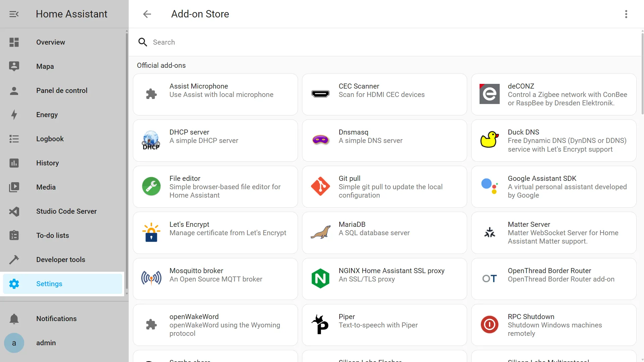Click the Energy lightning bolt icon
Screen dimensions: 644x362
[x=14, y=115]
